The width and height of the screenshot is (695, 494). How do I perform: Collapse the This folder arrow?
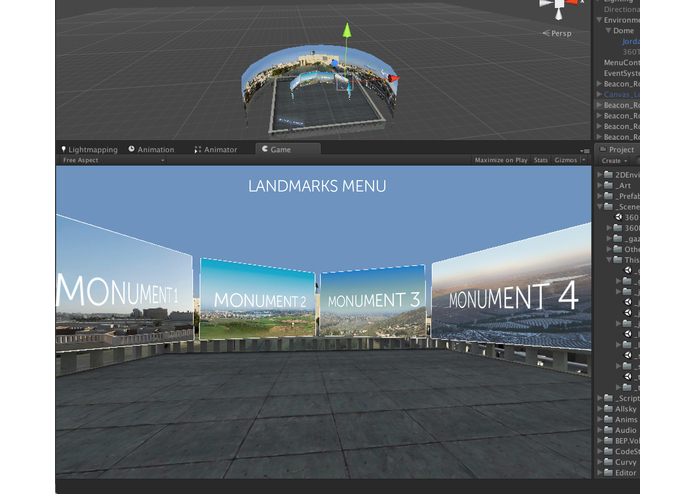pos(609,260)
